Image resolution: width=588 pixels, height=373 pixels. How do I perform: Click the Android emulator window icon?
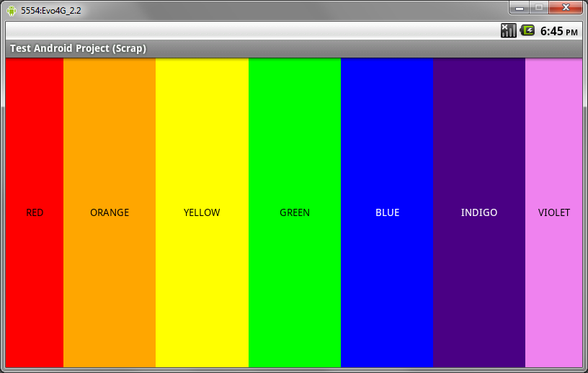[12, 11]
